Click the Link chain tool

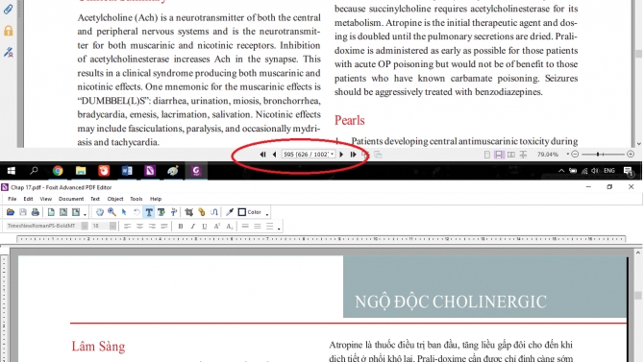pyautogui.click(x=201, y=212)
